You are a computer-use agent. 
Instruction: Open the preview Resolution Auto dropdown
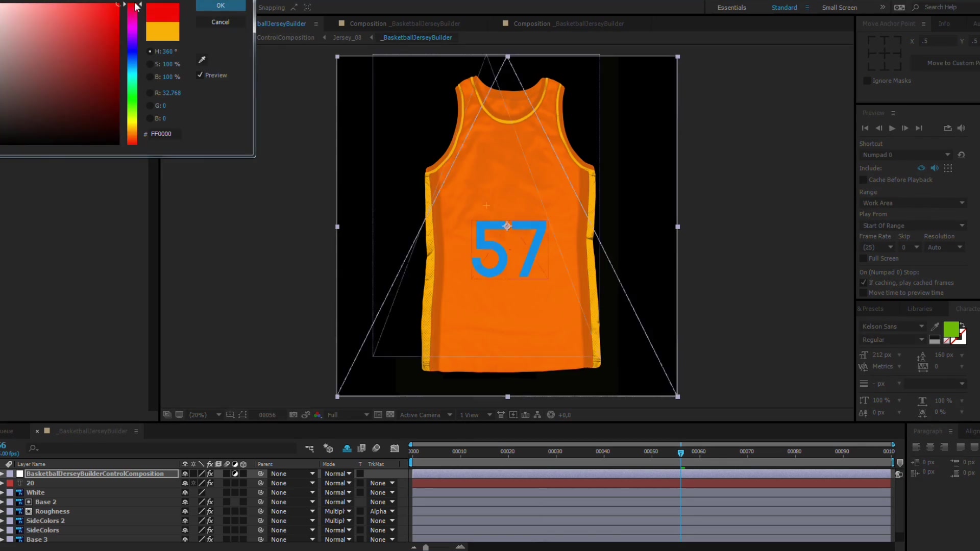[x=945, y=247]
